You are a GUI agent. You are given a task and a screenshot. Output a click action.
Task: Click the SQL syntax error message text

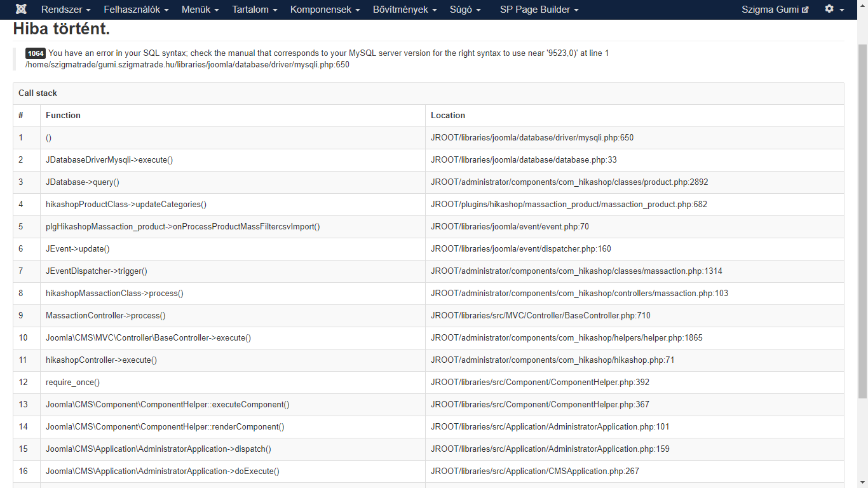(329, 53)
